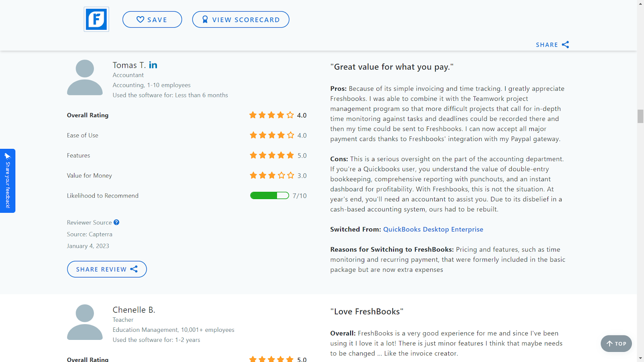644x362 pixels.
Task: Click Chenelle B.'s profile avatar
Action: [x=85, y=322]
